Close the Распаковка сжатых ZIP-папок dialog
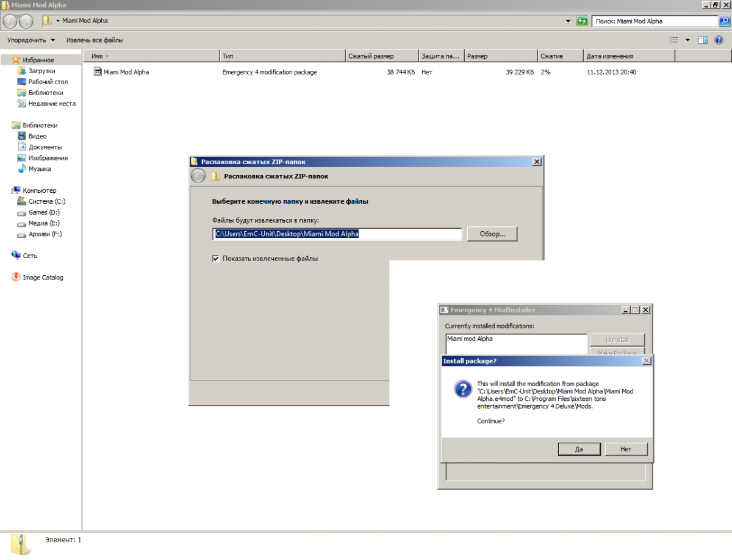The image size is (732, 560). tap(537, 162)
